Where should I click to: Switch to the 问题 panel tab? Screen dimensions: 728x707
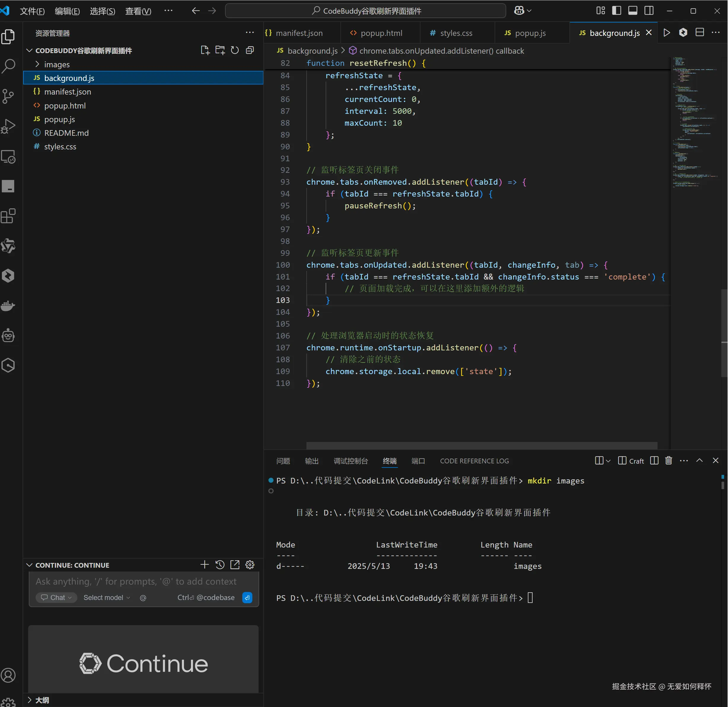(283, 461)
